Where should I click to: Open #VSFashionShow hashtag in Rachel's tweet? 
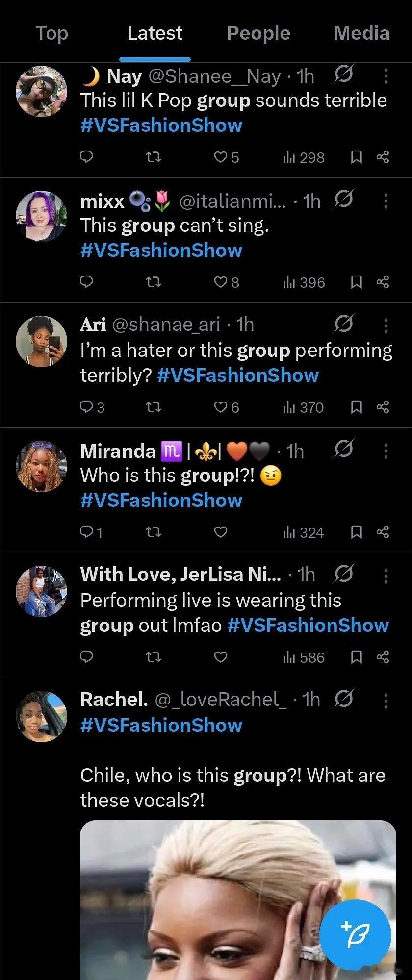click(161, 725)
